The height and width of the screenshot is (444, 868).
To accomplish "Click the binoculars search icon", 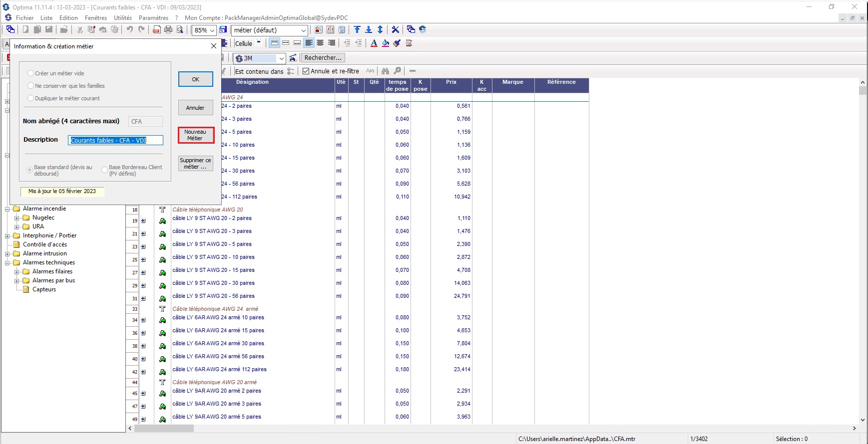I will coord(385,71).
